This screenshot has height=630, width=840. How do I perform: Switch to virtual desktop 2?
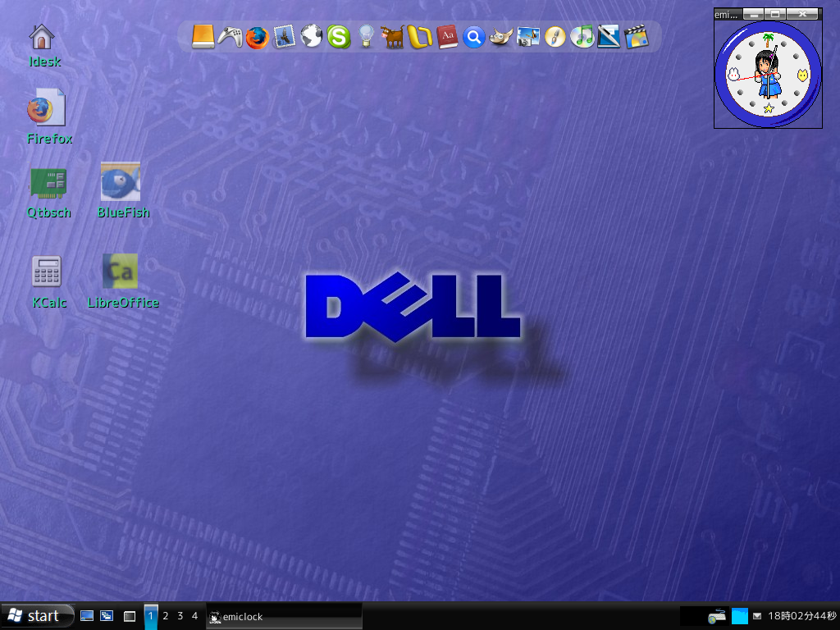(x=164, y=615)
